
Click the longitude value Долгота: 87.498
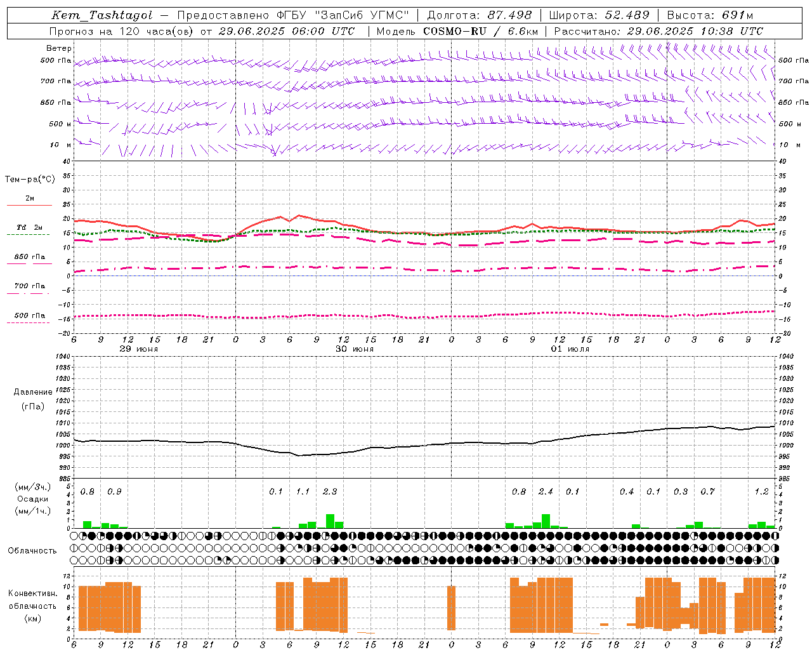click(x=480, y=15)
